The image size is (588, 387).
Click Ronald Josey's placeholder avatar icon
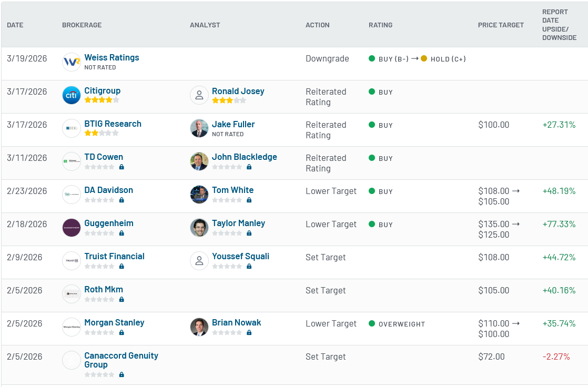pyautogui.click(x=199, y=95)
